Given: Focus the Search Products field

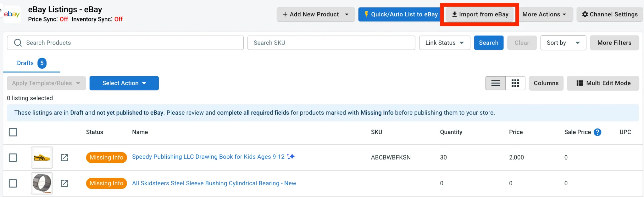Looking at the screenshot, I should click(x=125, y=43).
